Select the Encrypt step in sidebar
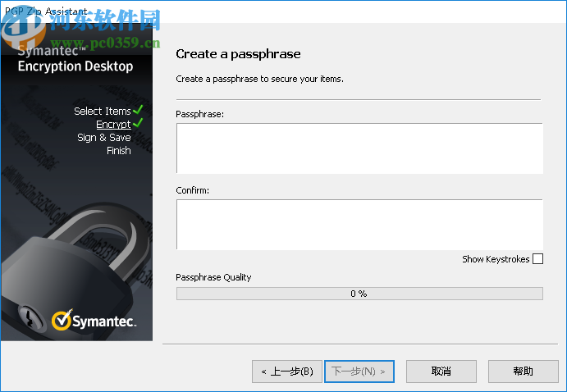 [x=113, y=125]
